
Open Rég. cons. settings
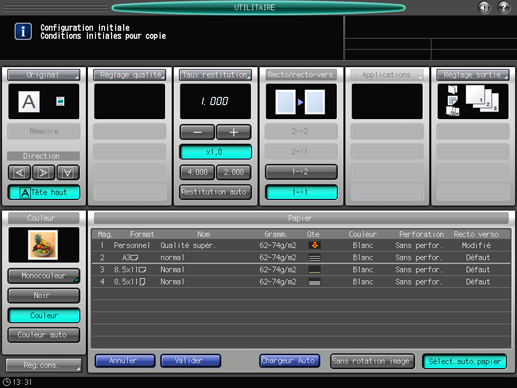click(x=44, y=365)
